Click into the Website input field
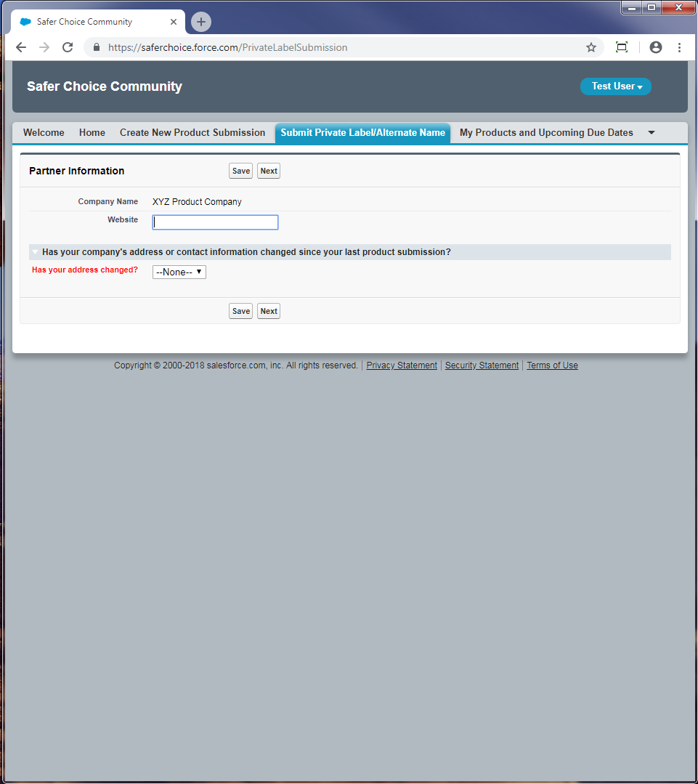The height and width of the screenshot is (784, 698). [215, 222]
